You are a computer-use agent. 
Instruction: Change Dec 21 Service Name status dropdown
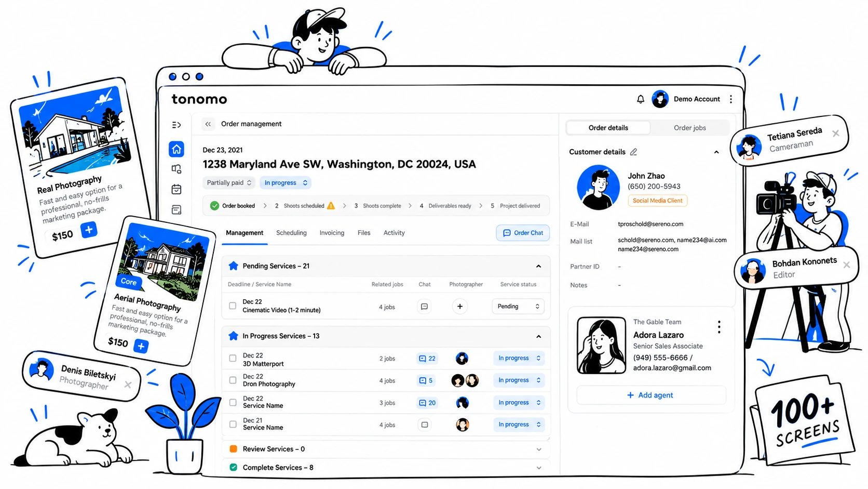pos(519,425)
